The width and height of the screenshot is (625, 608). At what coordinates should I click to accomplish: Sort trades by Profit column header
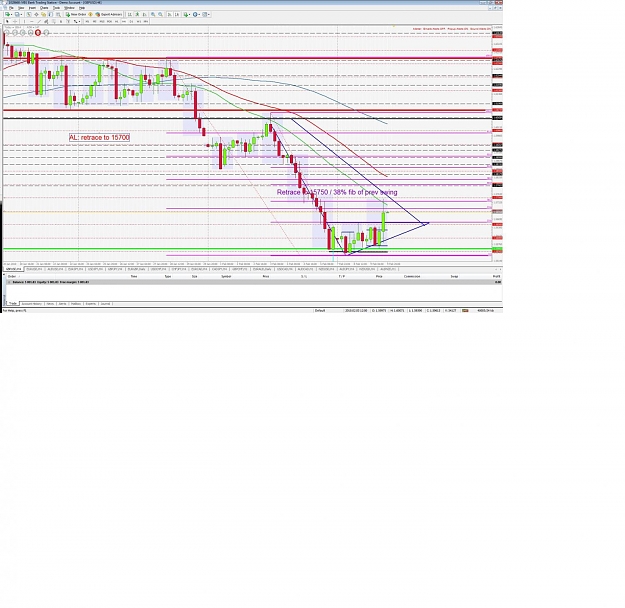coord(497,276)
